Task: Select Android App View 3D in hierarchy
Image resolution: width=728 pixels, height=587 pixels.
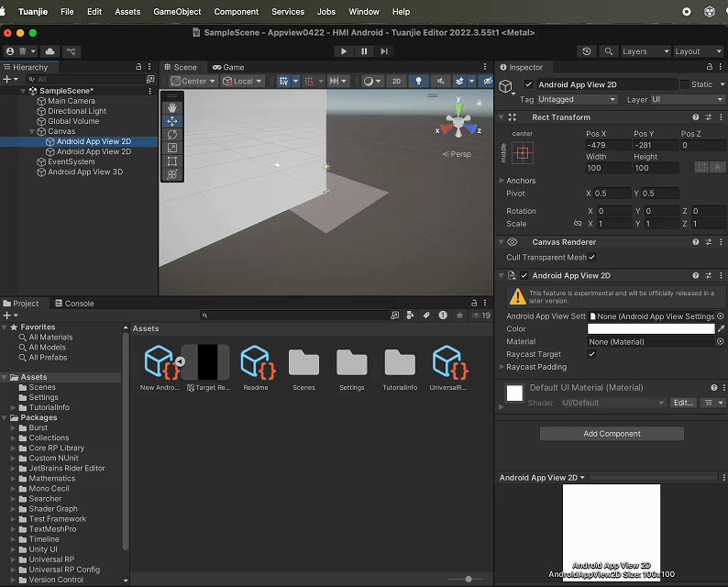Action: (85, 172)
